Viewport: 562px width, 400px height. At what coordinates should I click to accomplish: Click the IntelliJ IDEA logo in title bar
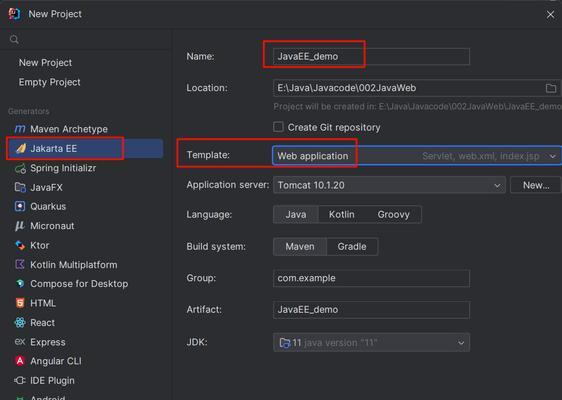(14, 14)
